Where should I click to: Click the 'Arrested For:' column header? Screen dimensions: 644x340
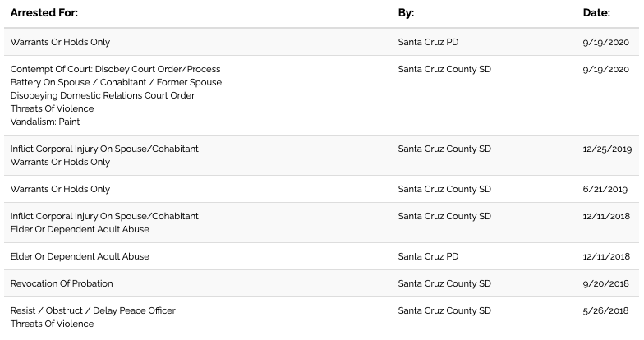[x=44, y=13]
